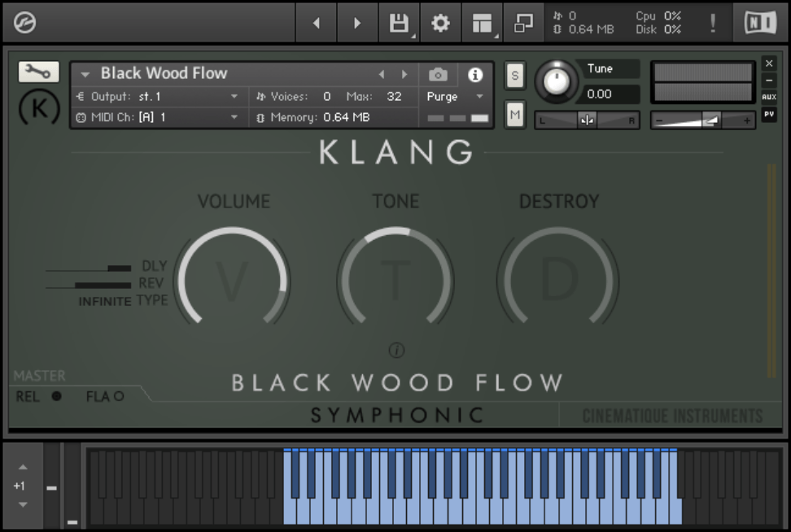This screenshot has width=791, height=532.
Task: Click the pitch bend wheel beside the keyboard
Action: [x=51, y=486]
